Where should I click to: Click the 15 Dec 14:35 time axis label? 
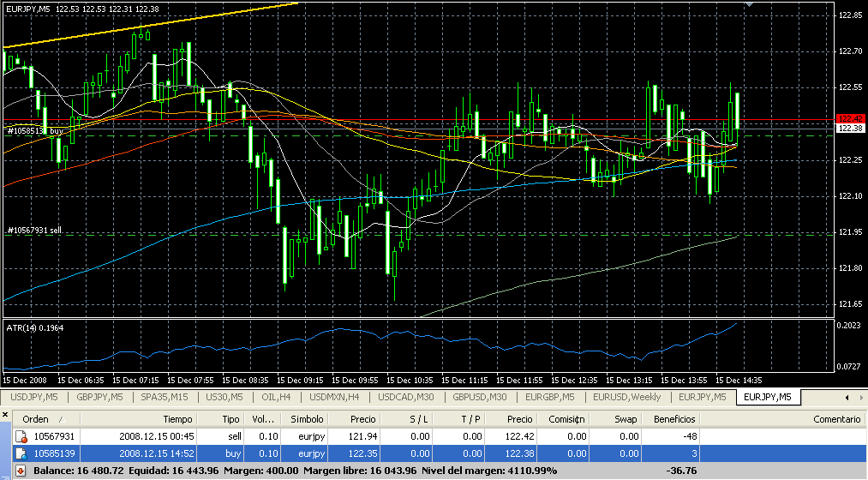coord(739,381)
